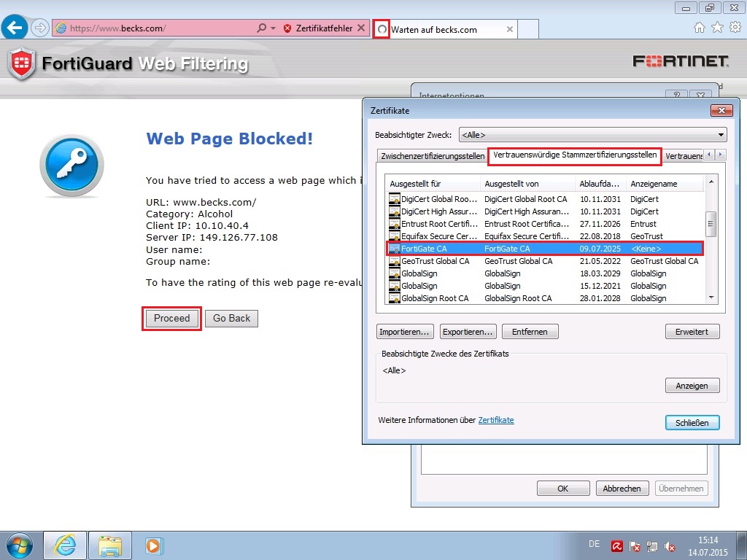Click Internet Explorer taskbar icon
The height and width of the screenshot is (560, 747).
coord(65,545)
